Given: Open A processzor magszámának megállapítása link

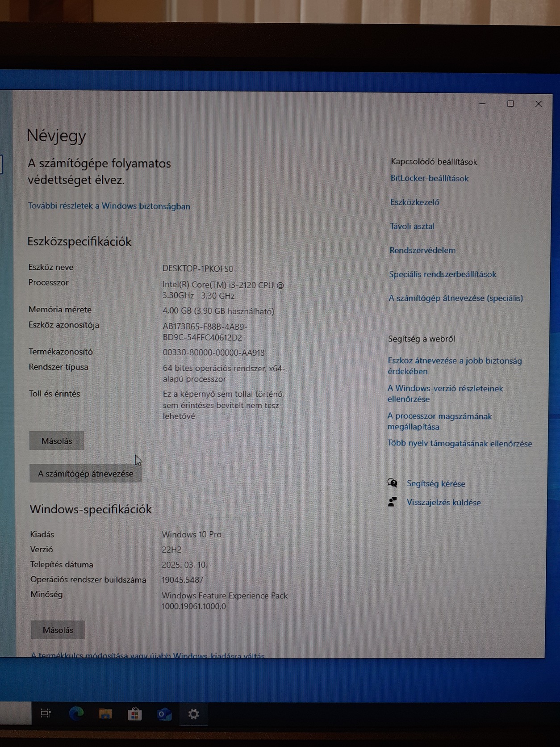Looking at the screenshot, I should tap(439, 421).
